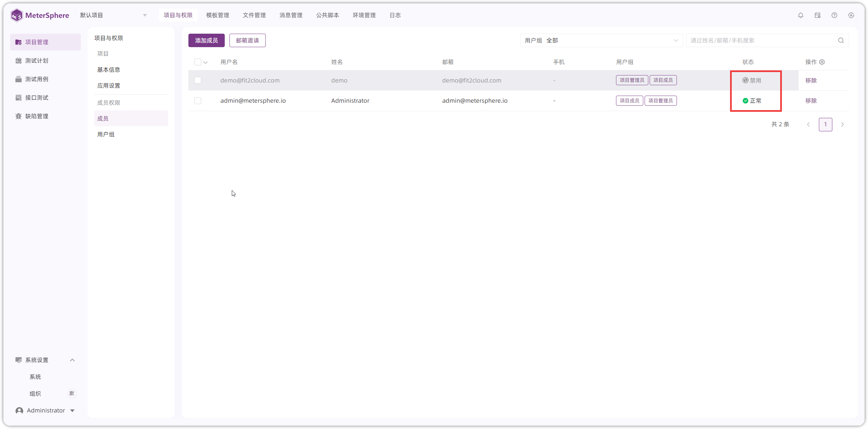The image size is (868, 429).
Task: Click the disabled status icon for demo
Action: pyautogui.click(x=745, y=80)
